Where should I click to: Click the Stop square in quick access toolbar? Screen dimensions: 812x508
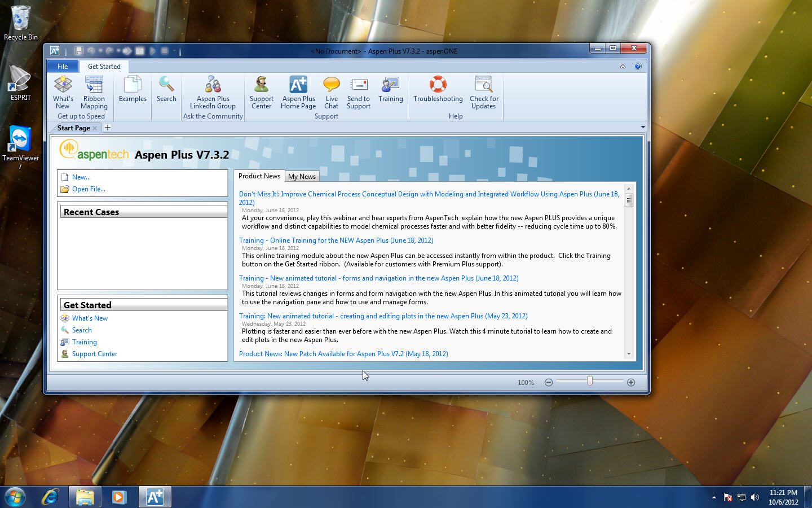tap(165, 51)
